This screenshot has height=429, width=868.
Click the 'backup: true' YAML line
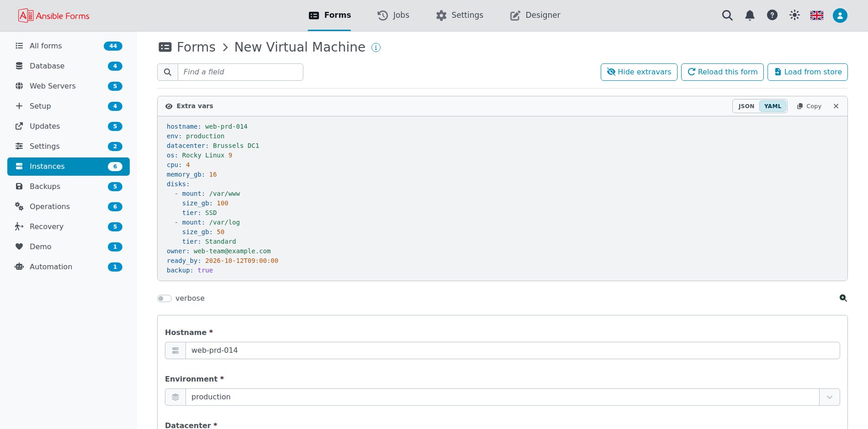point(190,270)
